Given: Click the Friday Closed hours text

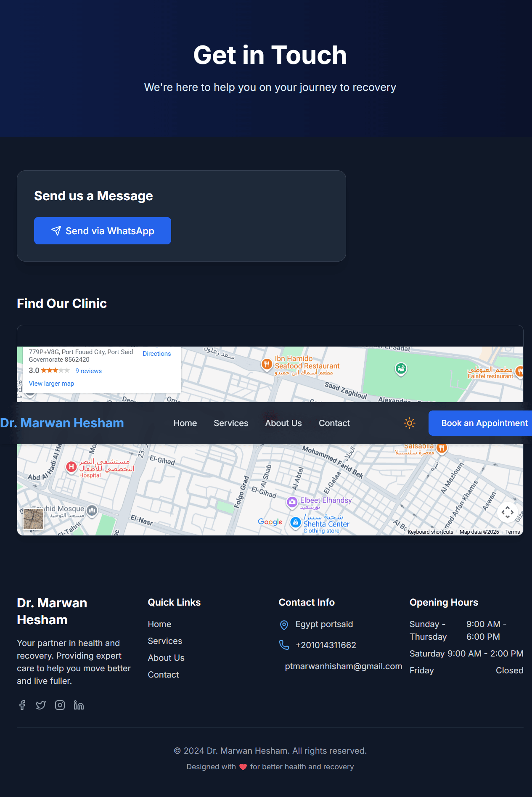Looking at the screenshot, I should point(466,670).
